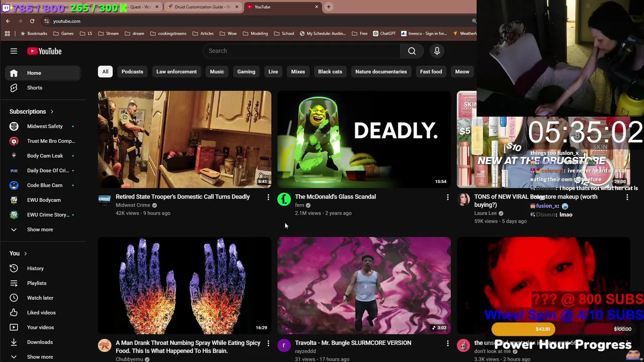Open the Games bookmark folder
The image size is (644, 362).
pos(63,34)
